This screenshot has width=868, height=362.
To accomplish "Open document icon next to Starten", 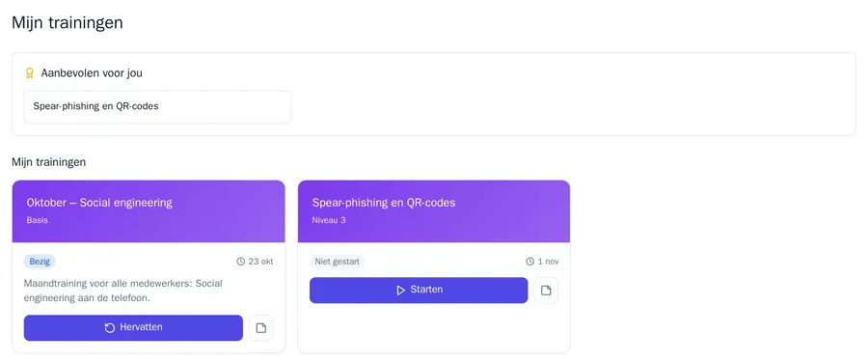I will 546,290.
